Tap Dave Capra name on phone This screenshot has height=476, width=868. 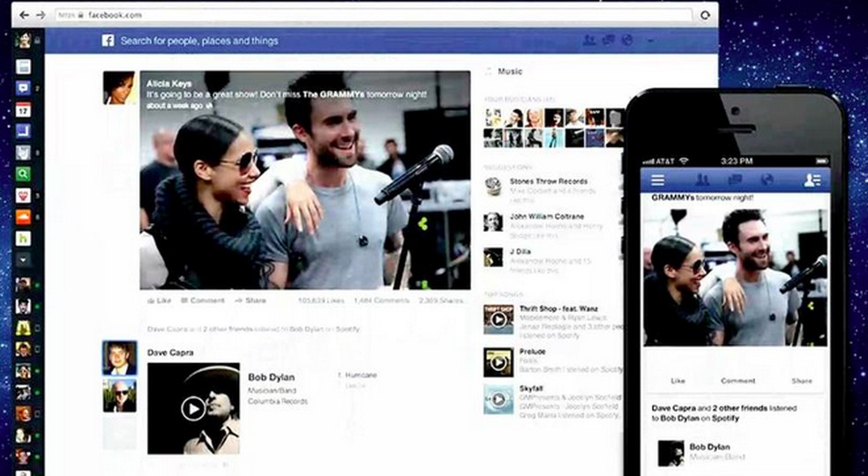click(674, 408)
